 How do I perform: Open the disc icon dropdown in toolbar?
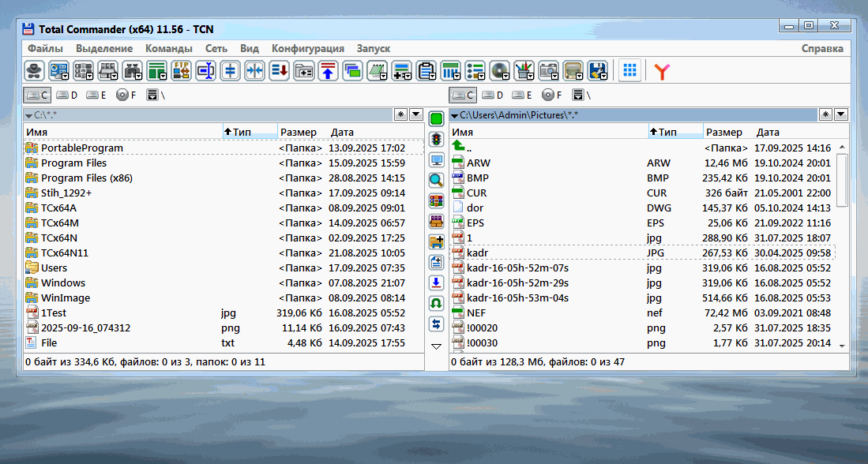[505, 77]
